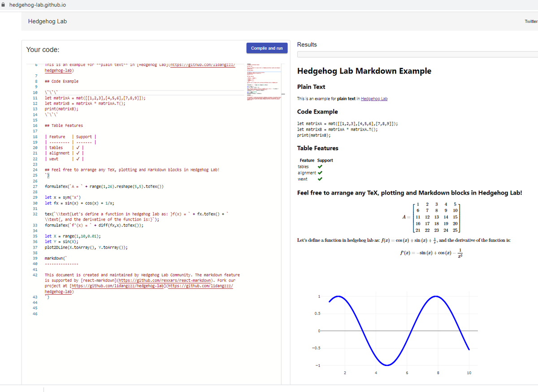Click the x-axis label 10 on plot
This screenshot has width=538, height=392.
(x=469, y=373)
